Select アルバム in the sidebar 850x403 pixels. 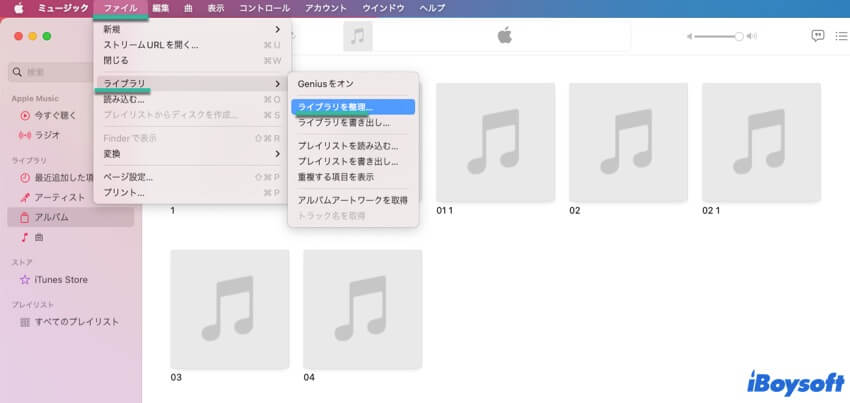click(70, 218)
